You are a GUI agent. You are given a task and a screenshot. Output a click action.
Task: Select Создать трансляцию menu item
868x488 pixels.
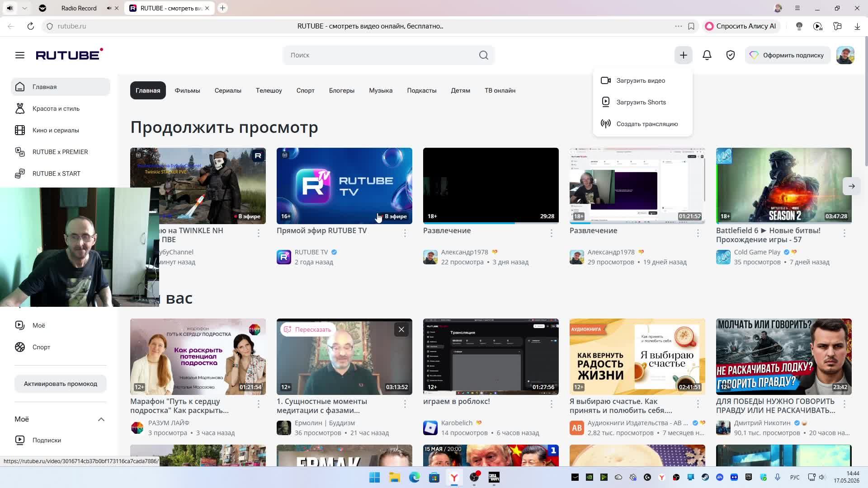pyautogui.click(x=642, y=124)
